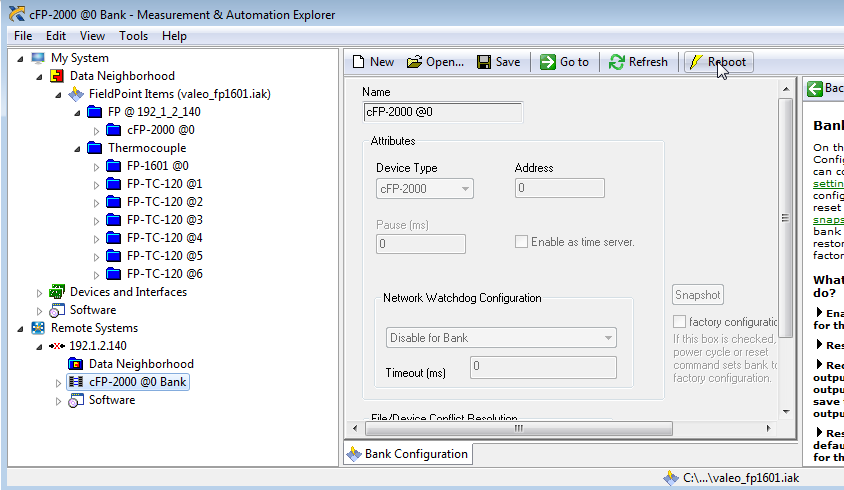Open the Tools menu
Viewport: 844px width, 490px height.
[133, 36]
